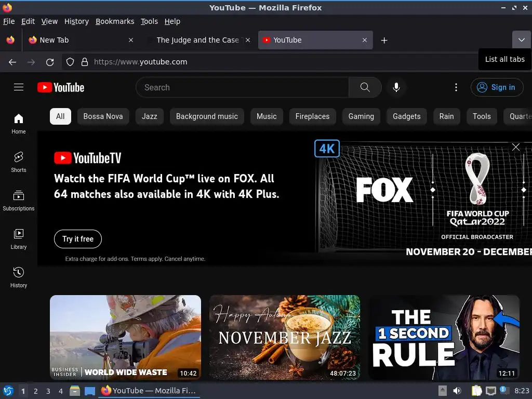Click Try it free button
The image size is (532, 399).
pos(78,239)
